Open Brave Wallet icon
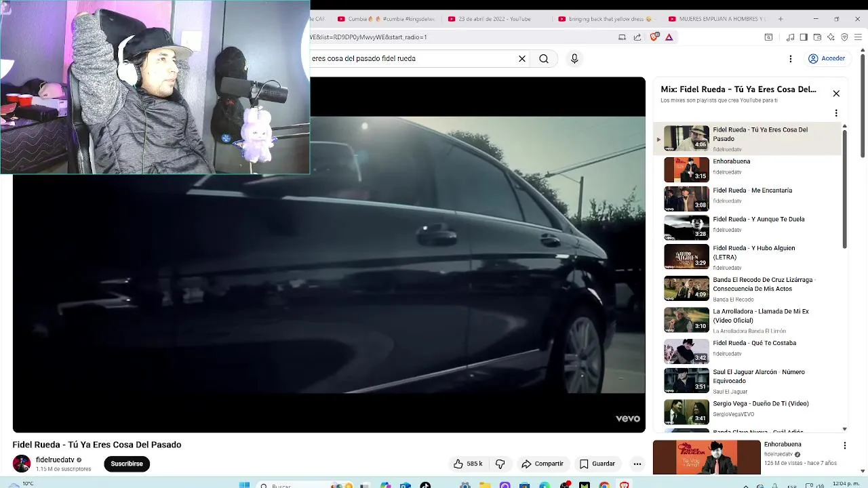The image size is (868, 488). 817,37
